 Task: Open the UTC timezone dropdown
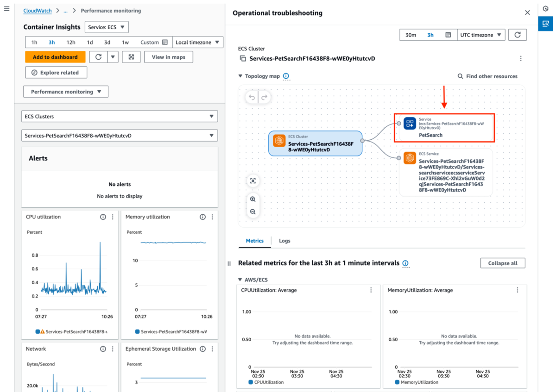(x=480, y=35)
